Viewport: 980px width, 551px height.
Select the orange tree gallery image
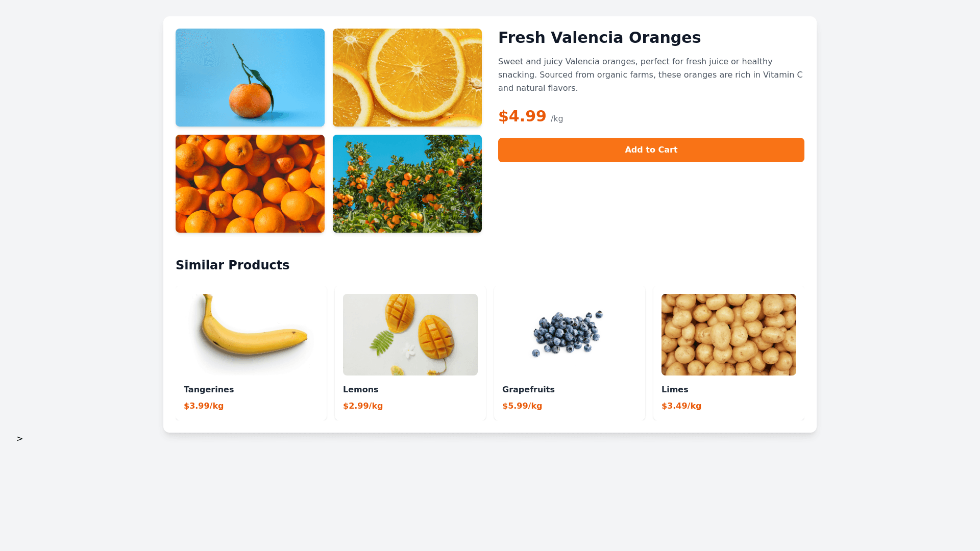(x=407, y=184)
